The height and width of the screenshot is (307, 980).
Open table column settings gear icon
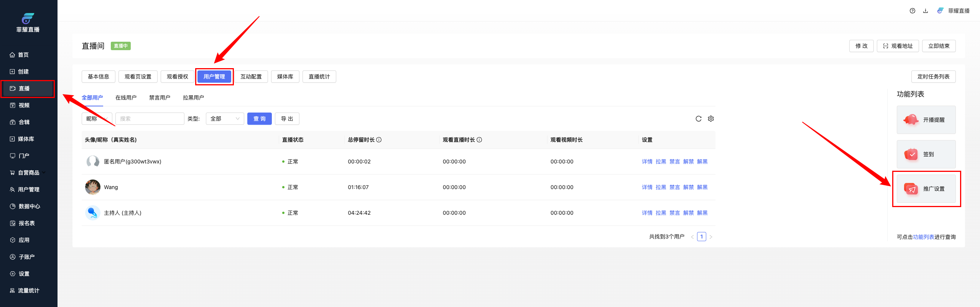(x=710, y=119)
